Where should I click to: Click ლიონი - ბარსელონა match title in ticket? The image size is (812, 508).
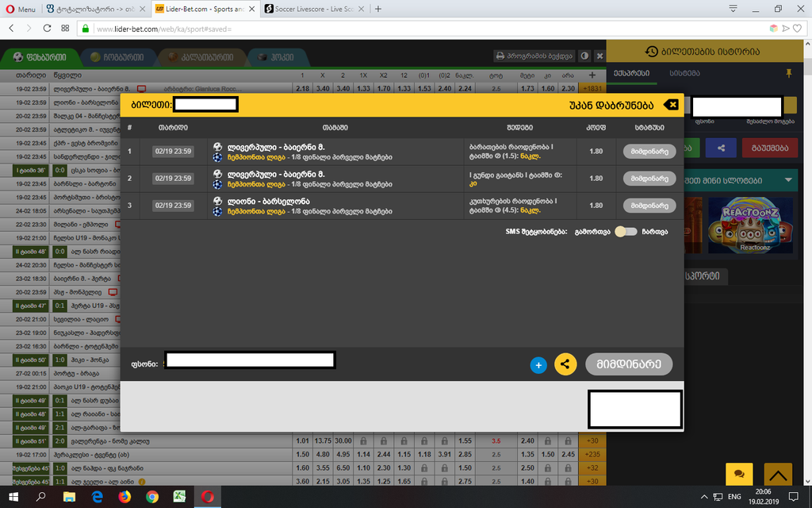[268, 201]
